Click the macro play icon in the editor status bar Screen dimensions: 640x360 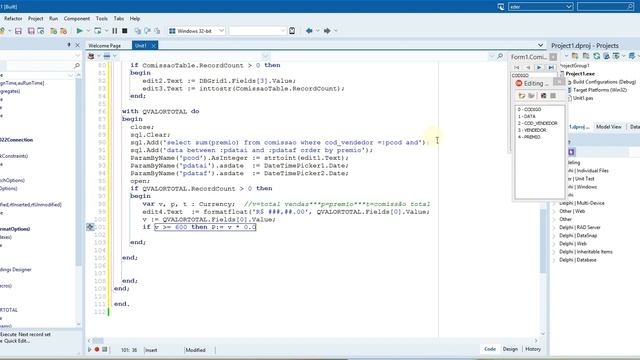point(89,350)
